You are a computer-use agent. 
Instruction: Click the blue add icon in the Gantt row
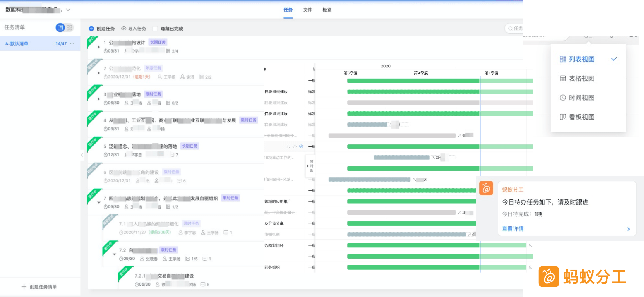pyautogui.click(x=301, y=146)
